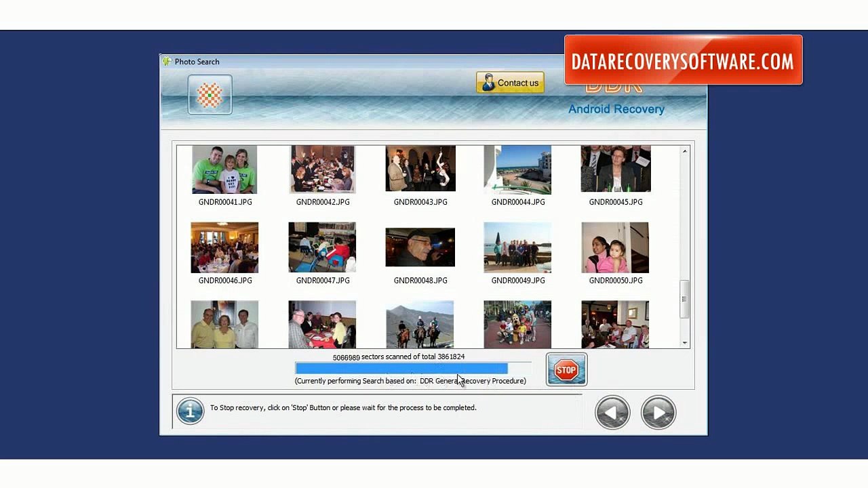The width and height of the screenshot is (868, 488).
Task: Select the red-tablecloth dinner thumbnail in bottom row
Action: [322, 325]
